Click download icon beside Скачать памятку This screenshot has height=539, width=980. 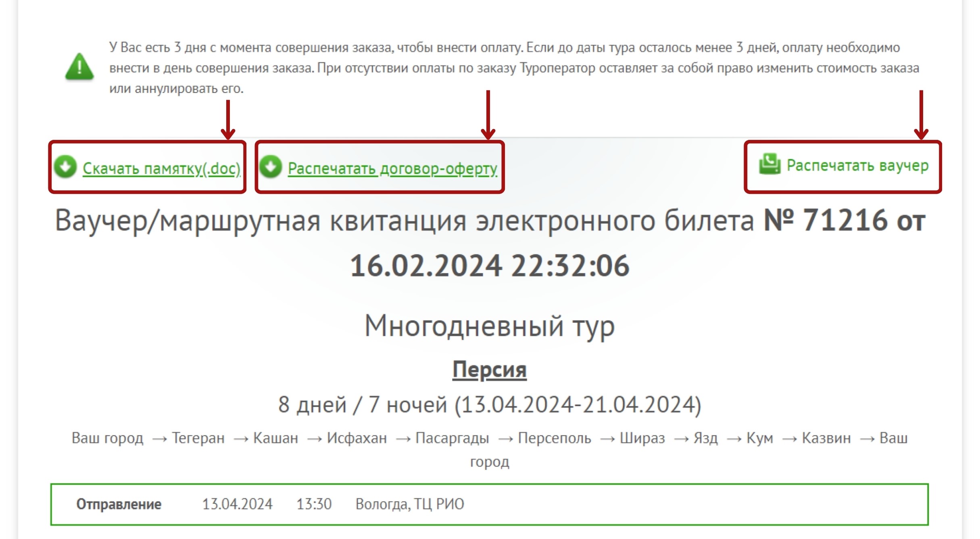pyautogui.click(x=65, y=166)
